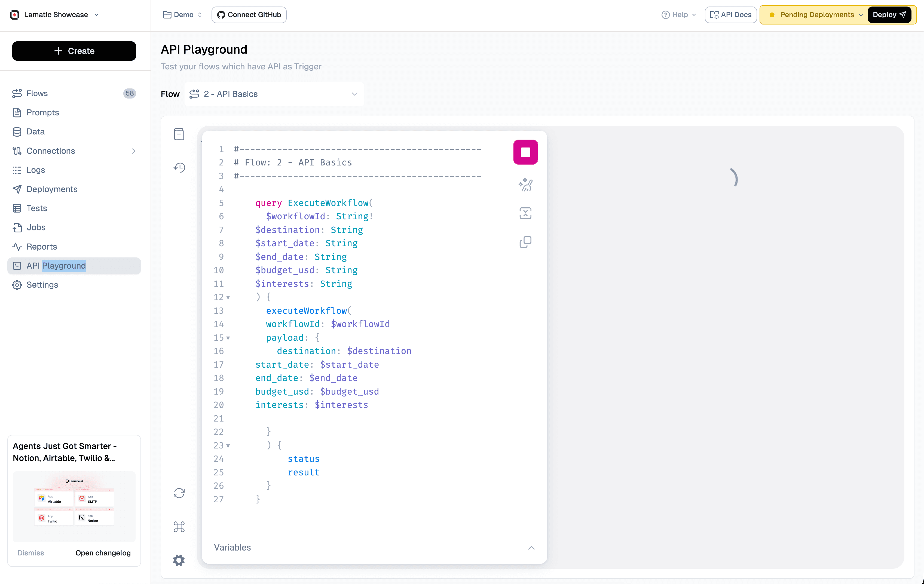Click the re-fetch schema icon

(179, 493)
